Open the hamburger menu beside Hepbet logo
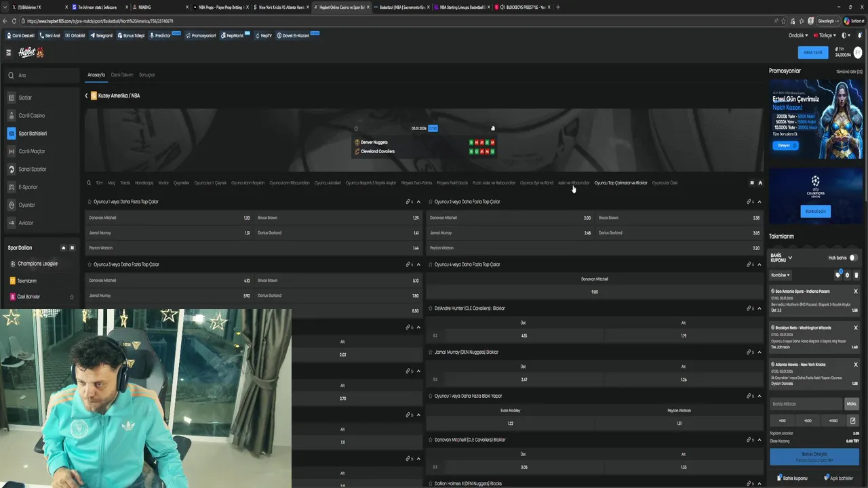Screen dimensions: 868x488 tap(8, 52)
